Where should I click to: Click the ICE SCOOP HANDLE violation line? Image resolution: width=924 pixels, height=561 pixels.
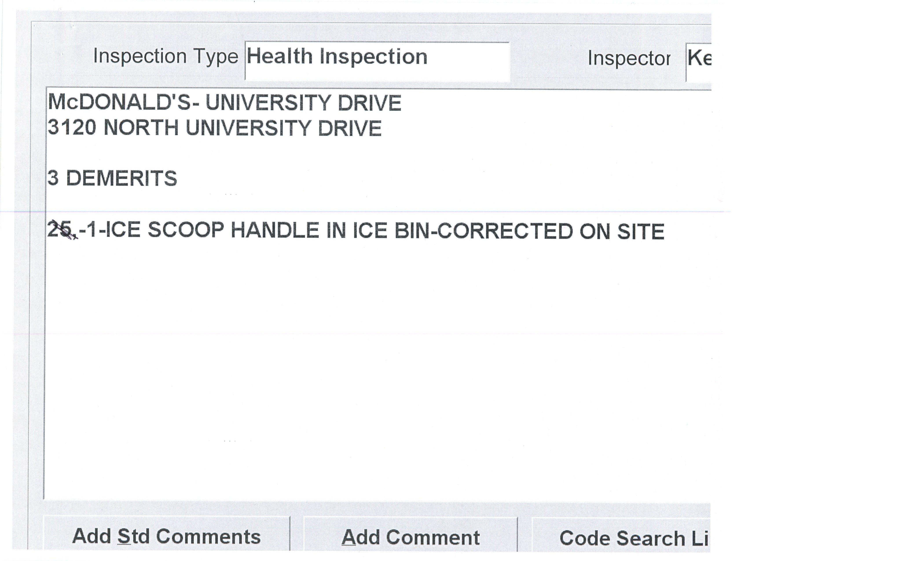[356, 231]
